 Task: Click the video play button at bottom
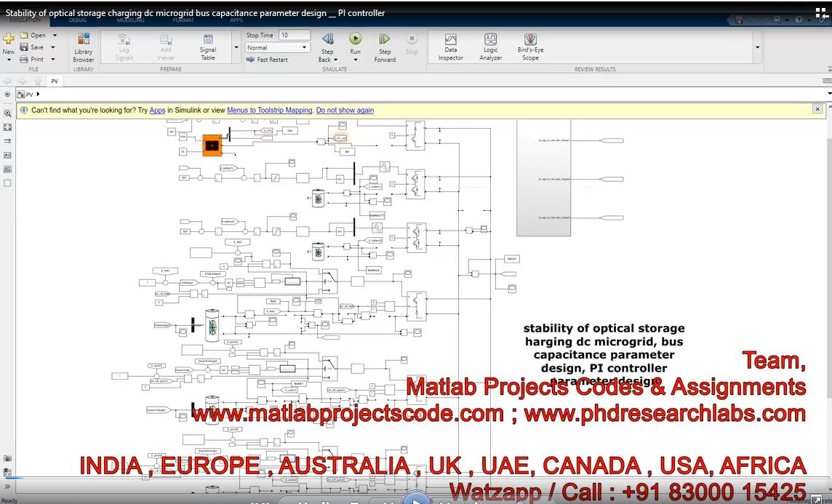[417, 499]
